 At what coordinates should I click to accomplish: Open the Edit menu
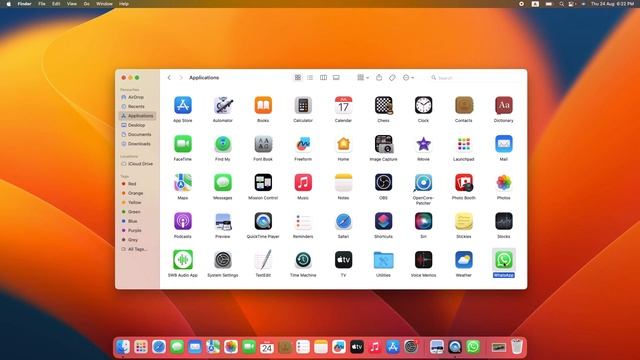56,4
